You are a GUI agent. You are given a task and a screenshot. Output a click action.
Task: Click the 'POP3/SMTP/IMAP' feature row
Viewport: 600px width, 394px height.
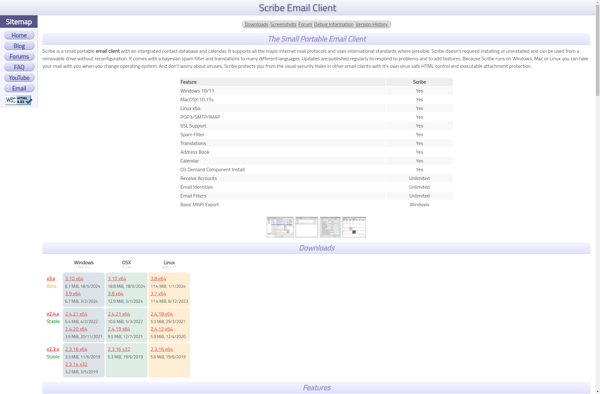tap(316, 117)
